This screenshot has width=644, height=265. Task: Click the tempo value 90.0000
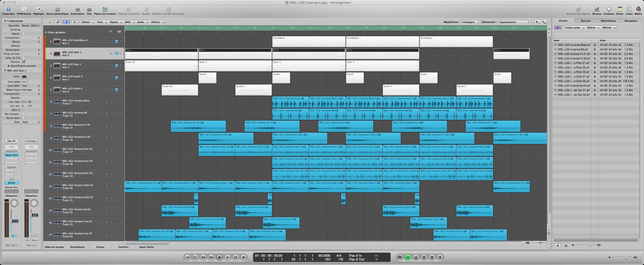click(324, 256)
